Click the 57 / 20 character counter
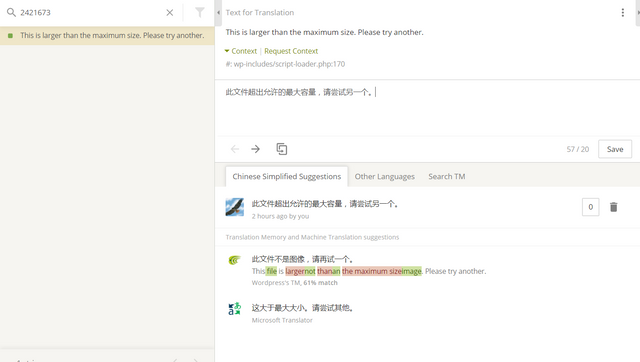The image size is (640, 362). [578, 149]
